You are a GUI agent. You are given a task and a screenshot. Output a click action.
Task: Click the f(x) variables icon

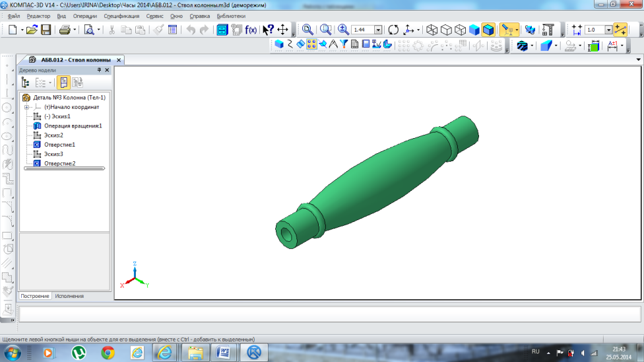[251, 30]
